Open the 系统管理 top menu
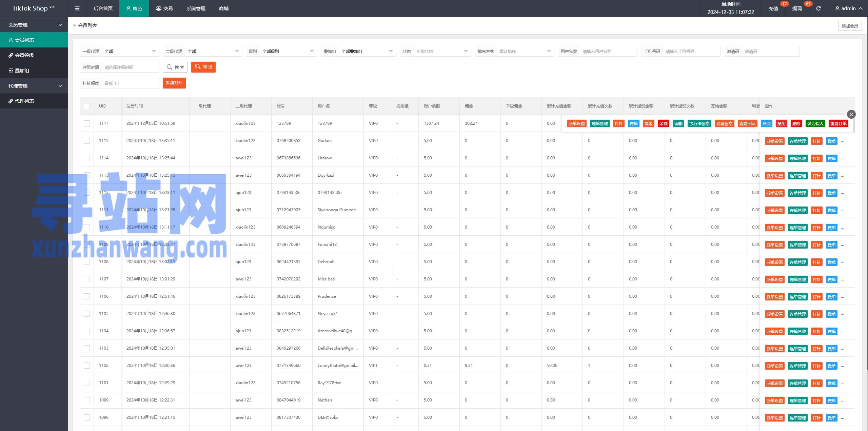This screenshot has height=431, width=868. (x=196, y=8)
